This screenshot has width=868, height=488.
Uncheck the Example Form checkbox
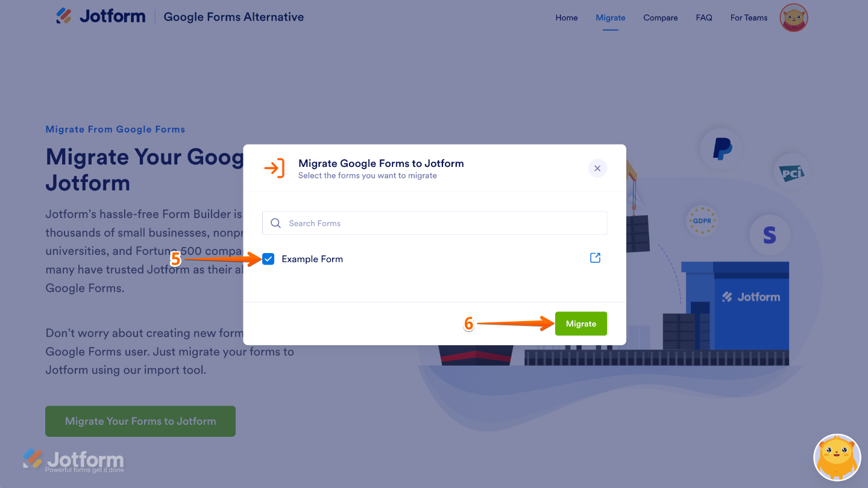pyautogui.click(x=268, y=259)
